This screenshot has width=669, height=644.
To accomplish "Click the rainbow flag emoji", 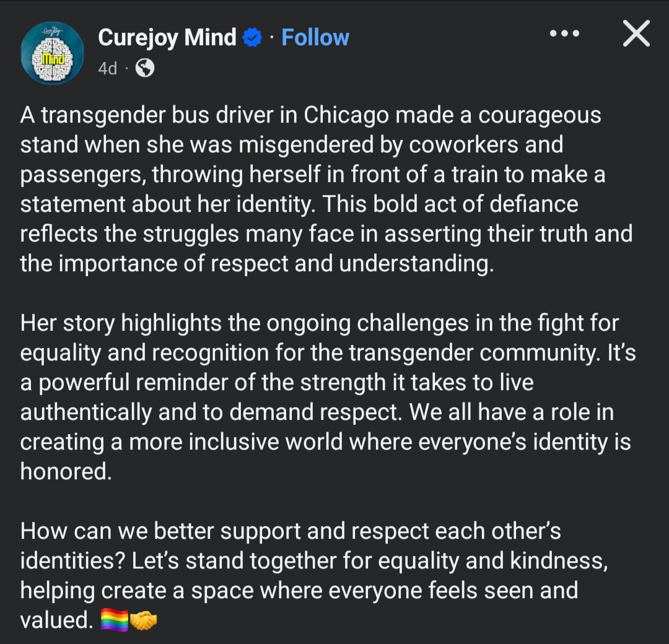I will click(114, 620).
